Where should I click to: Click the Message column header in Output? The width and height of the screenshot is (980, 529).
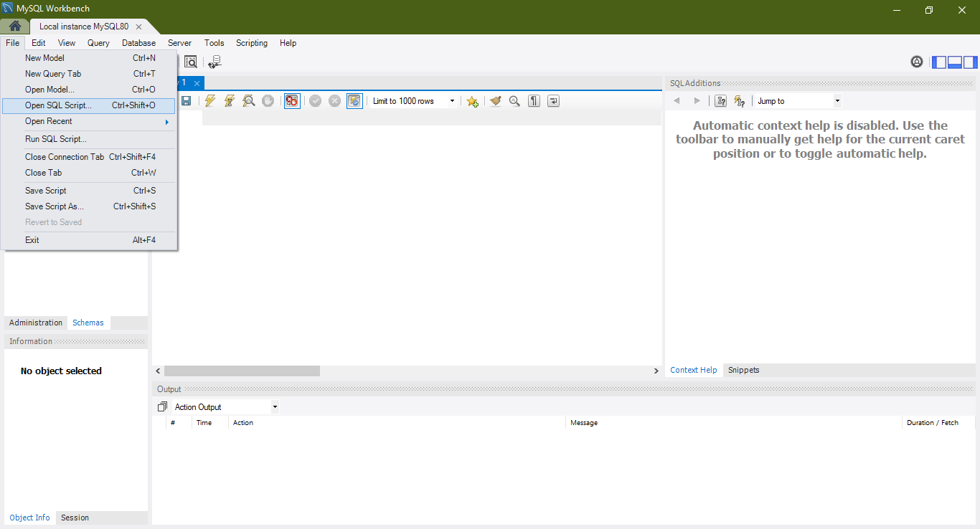coord(733,423)
